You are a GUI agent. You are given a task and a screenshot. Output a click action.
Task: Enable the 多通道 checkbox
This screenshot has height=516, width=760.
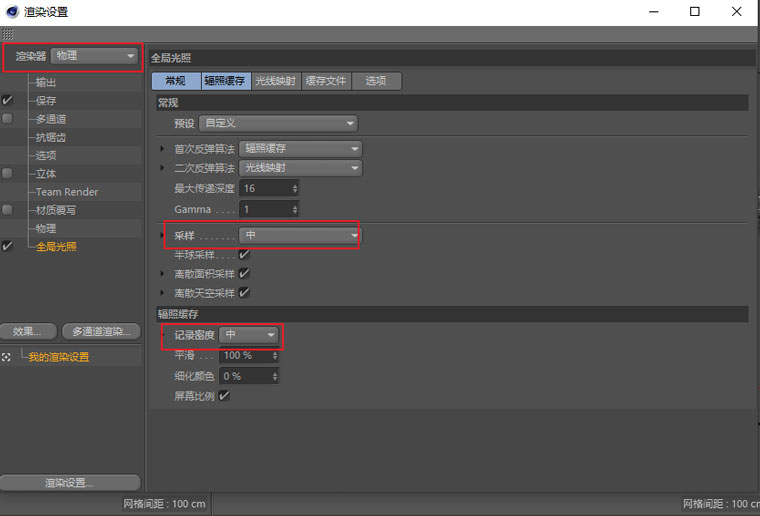7,118
